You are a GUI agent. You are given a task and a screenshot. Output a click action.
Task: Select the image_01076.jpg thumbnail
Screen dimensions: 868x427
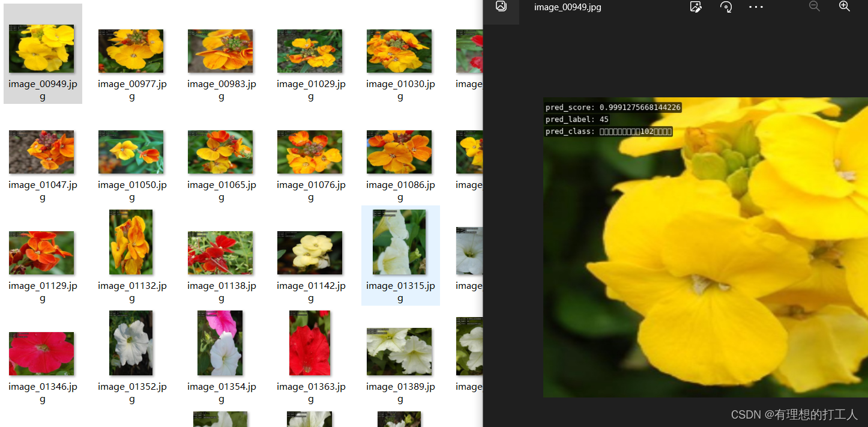coord(310,152)
